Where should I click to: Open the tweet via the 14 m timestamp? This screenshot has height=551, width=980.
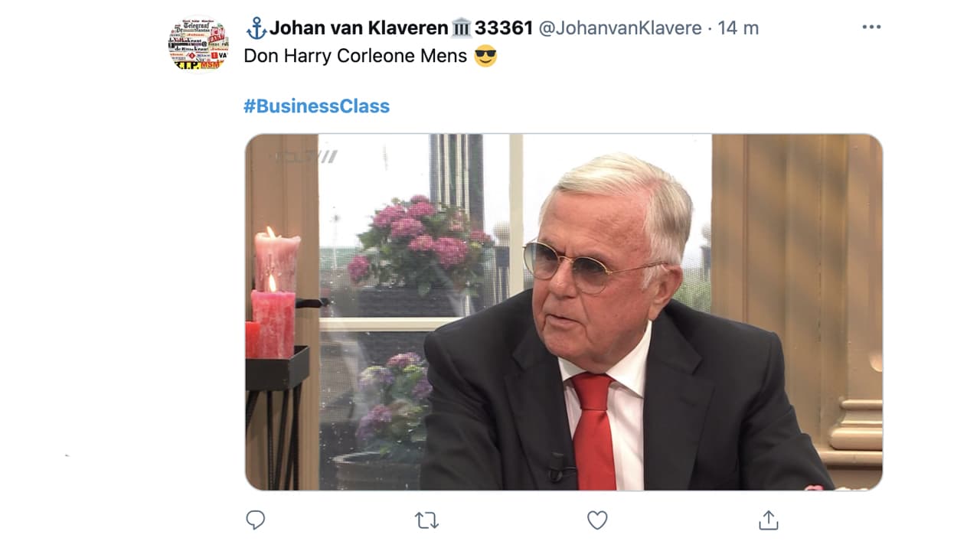738,28
